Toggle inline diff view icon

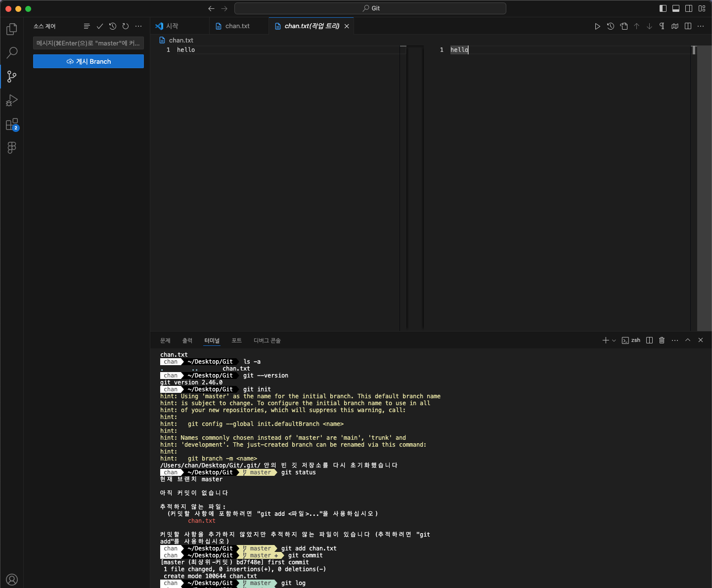[675, 26]
